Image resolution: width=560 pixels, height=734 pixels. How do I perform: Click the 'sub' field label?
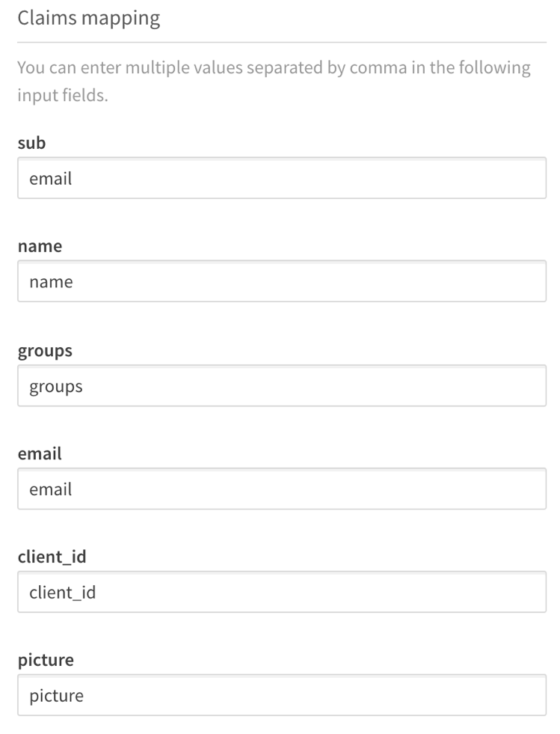[x=31, y=142]
